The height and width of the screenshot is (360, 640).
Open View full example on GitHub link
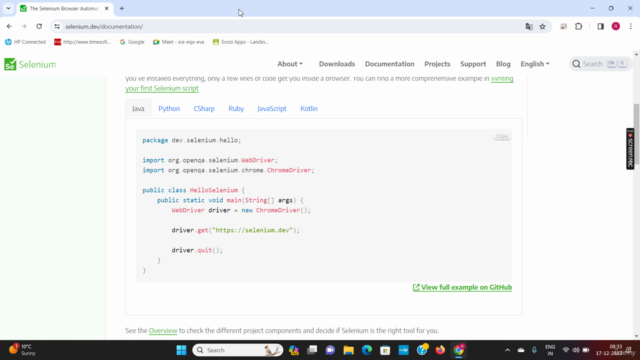(x=462, y=287)
